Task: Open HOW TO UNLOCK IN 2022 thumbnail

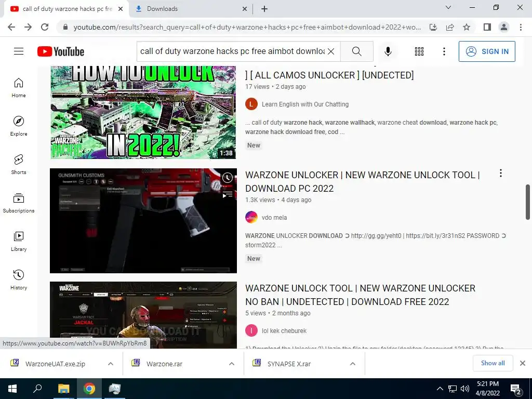Action: point(143,112)
